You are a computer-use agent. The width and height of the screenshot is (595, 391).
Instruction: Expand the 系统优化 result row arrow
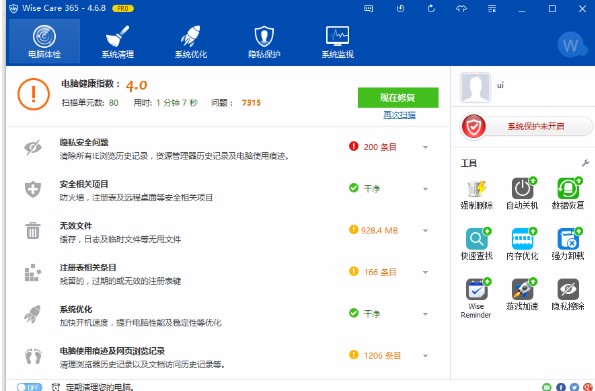(425, 314)
